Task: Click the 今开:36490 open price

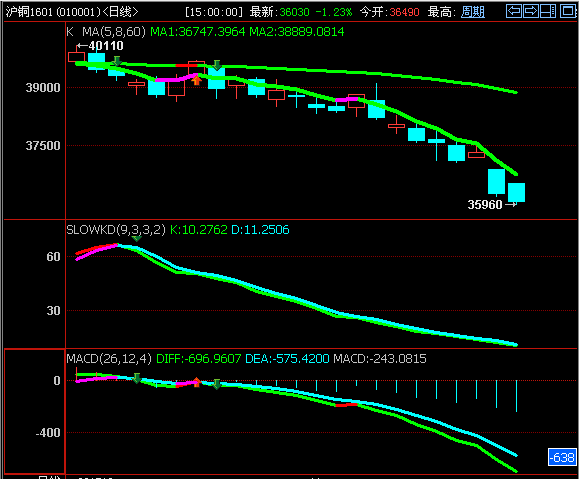Action: coord(390,12)
